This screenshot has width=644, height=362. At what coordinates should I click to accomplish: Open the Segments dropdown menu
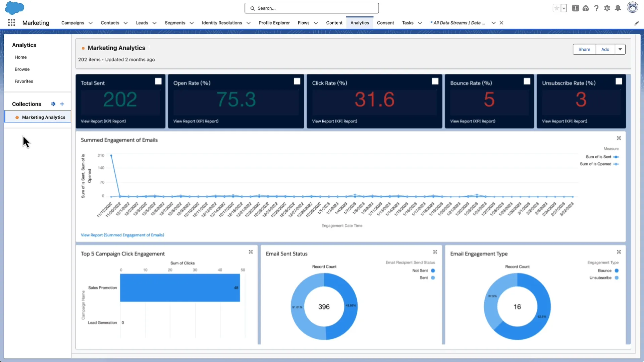[191, 23]
